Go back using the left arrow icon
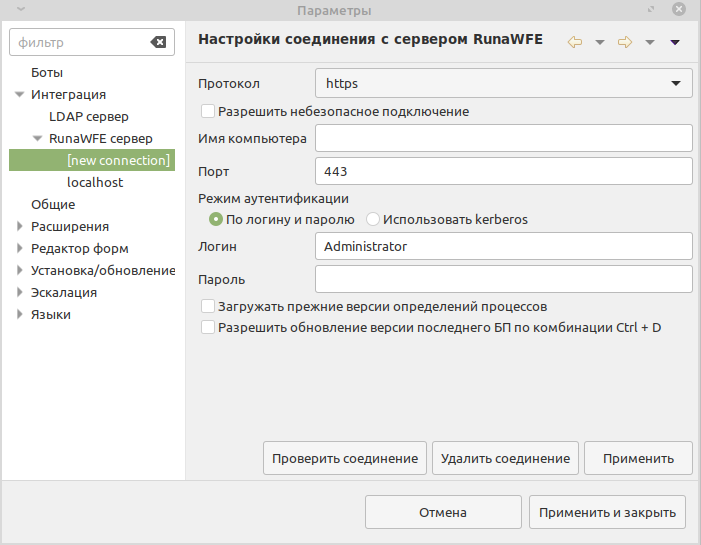This screenshot has width=701, height=545. (x=574, y=42)
